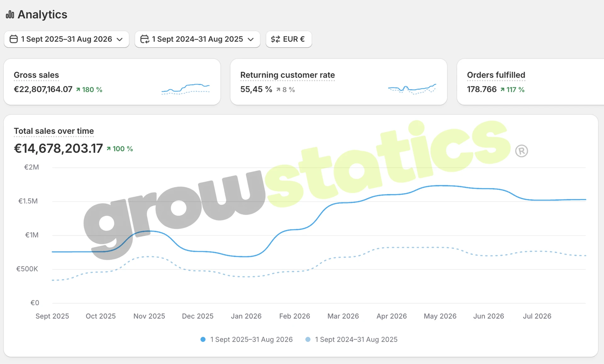This screenshot has height=364, width=604.
Task: Click the €500K y-axis label
Action: 27,269
